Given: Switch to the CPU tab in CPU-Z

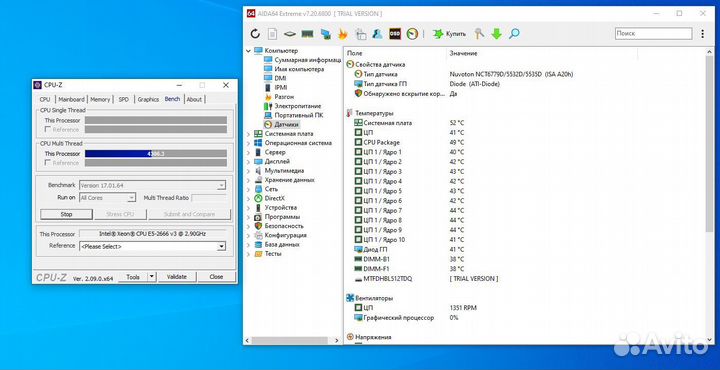Looking at the screenshot, I should 45,99.
